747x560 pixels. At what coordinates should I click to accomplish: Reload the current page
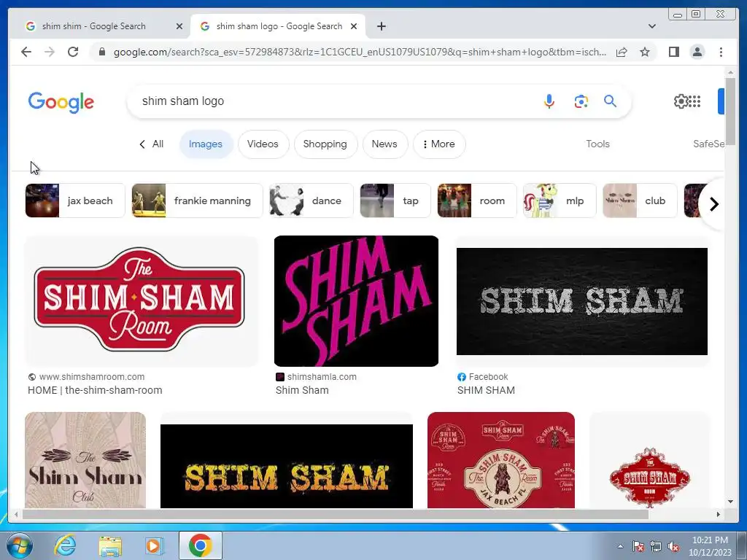coord(73,52)
